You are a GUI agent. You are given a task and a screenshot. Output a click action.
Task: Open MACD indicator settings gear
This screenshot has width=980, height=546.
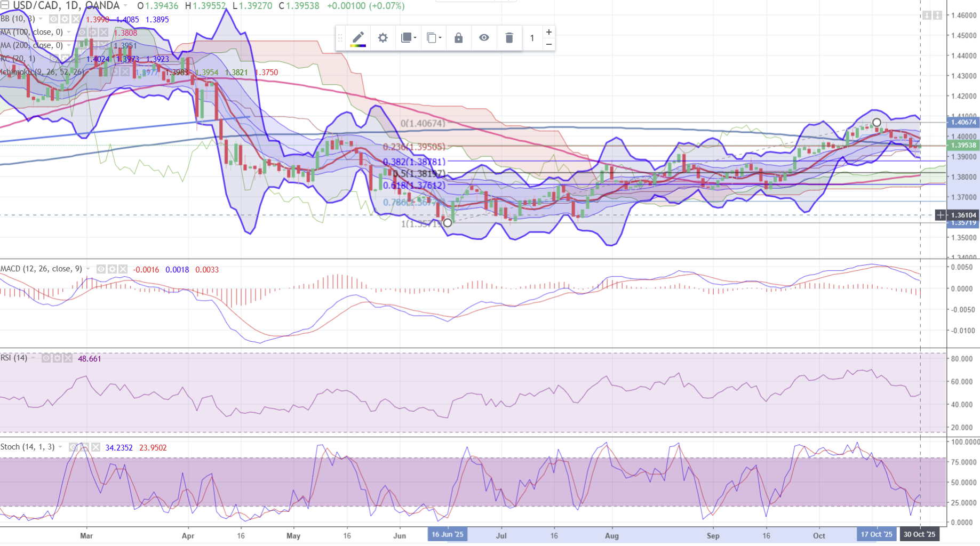(112, 269)
